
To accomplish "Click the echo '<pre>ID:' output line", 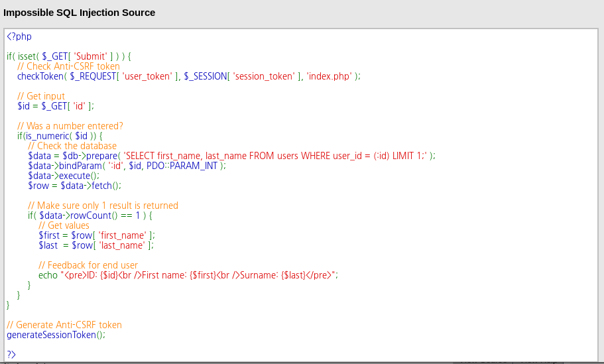I will tap(188, 275).
